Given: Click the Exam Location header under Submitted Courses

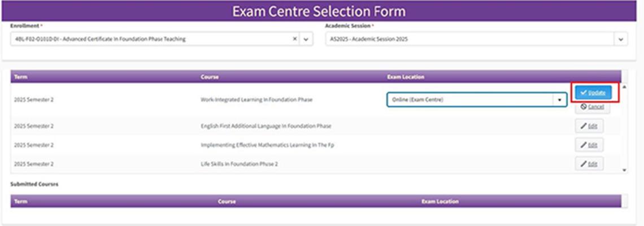Looking at the screenshot, I should tap(440, 201).
